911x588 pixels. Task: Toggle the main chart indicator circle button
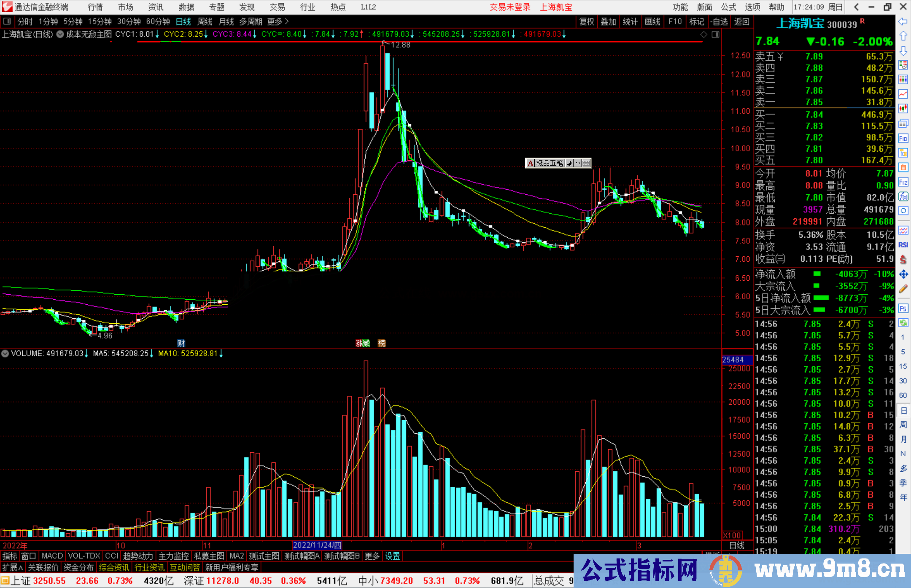point(60,34)
